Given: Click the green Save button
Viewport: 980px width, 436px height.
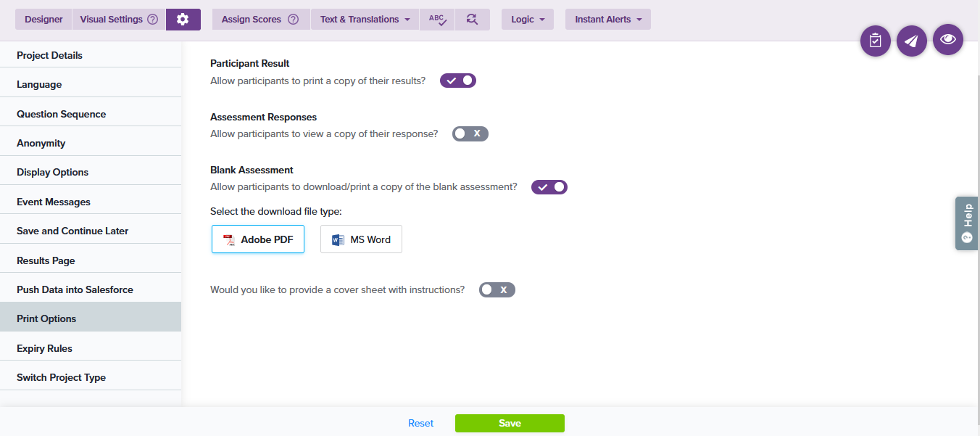Looking at the screenshot, I should pos(510,423).
